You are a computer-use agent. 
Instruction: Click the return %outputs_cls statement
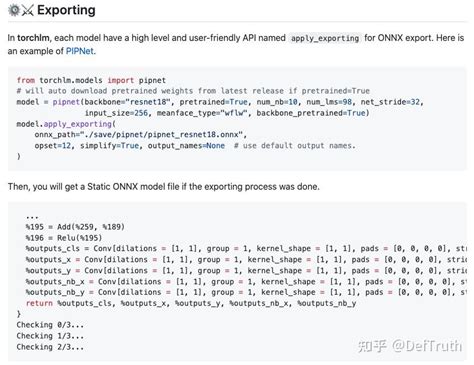(191, 303)
